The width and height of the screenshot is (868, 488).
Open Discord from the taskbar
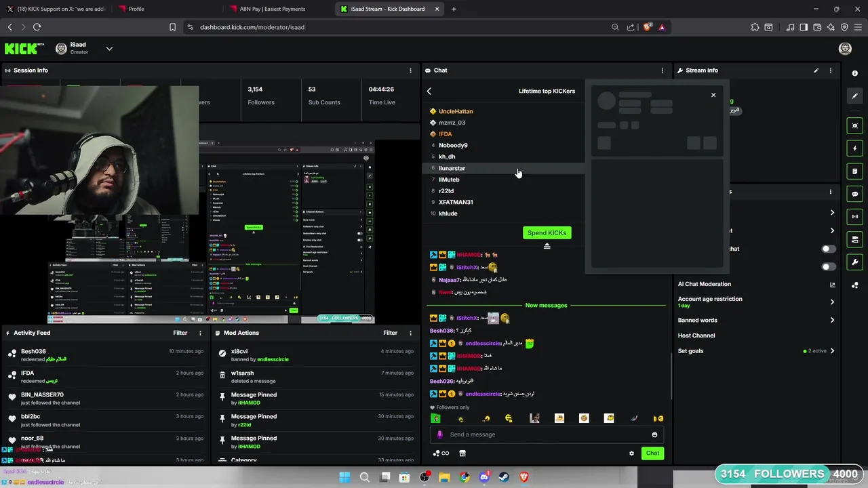coord(484,477)
